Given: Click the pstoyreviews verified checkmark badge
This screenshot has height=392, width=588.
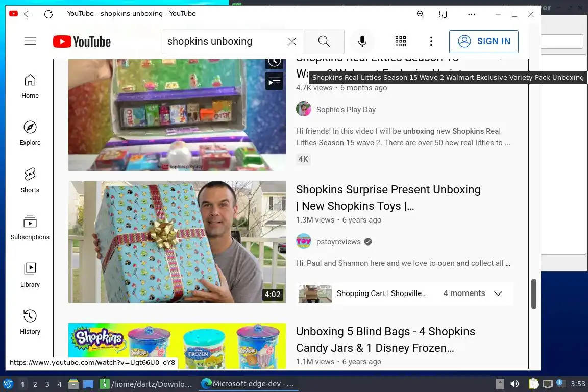Looking at the screenshot, I should [368, 242].
